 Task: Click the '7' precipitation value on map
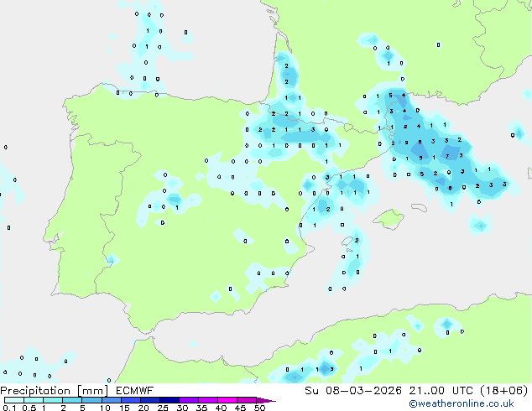click(447, 156)
